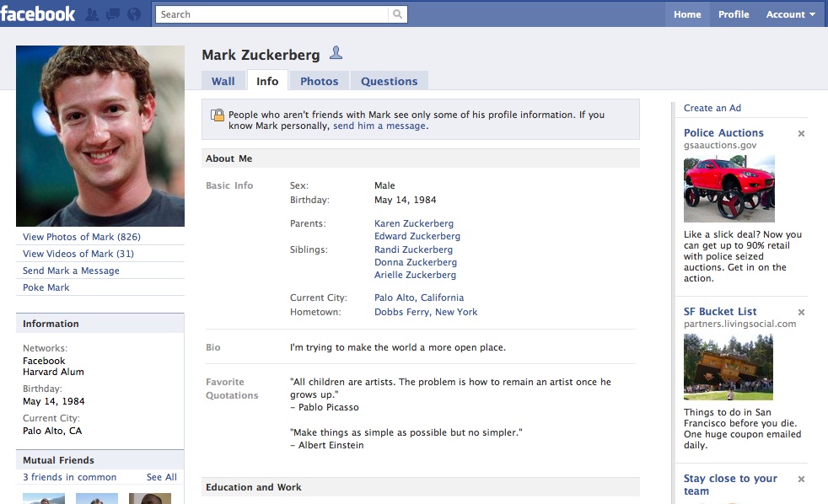Click the silhouette icon beside Mark Zuckerberg's name
Image resolution: width=828 pixels, height=504 pixels.
tap(336, 52)
